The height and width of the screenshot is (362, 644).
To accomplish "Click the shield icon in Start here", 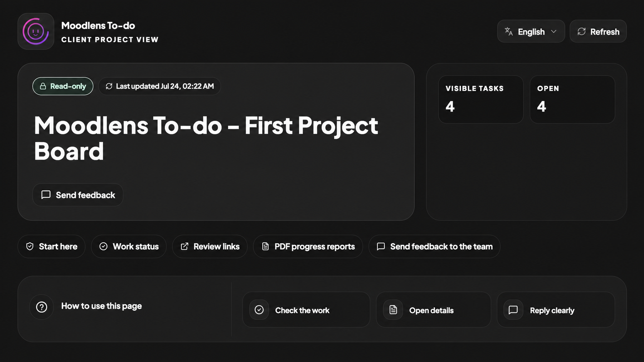I will click(x=30, y=247).
